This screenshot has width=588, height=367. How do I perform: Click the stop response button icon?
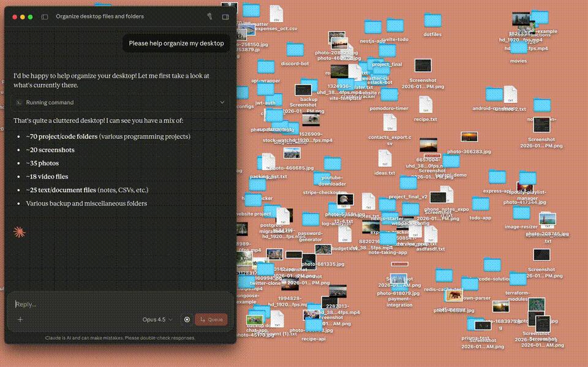pyautogui.click(x=187, y=320)
